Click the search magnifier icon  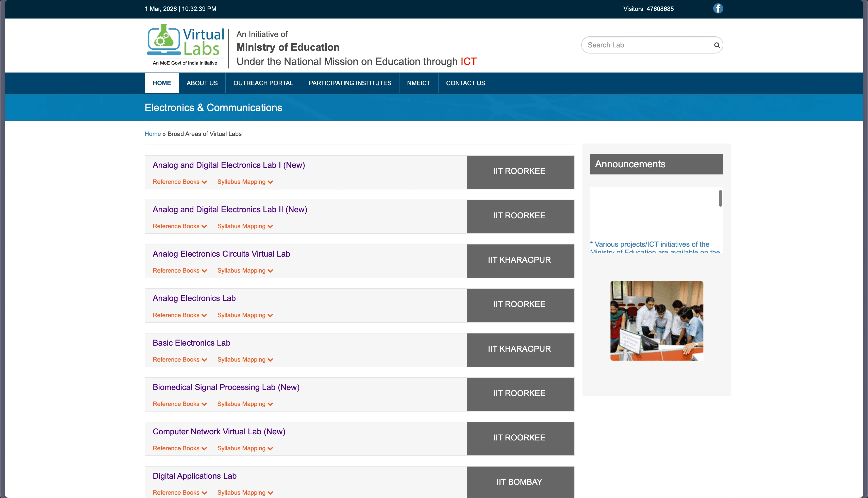716,45
